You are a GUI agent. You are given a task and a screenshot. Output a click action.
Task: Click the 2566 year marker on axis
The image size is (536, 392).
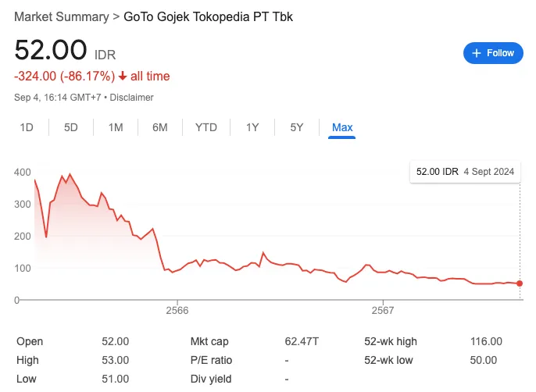(x=178, y=311)
